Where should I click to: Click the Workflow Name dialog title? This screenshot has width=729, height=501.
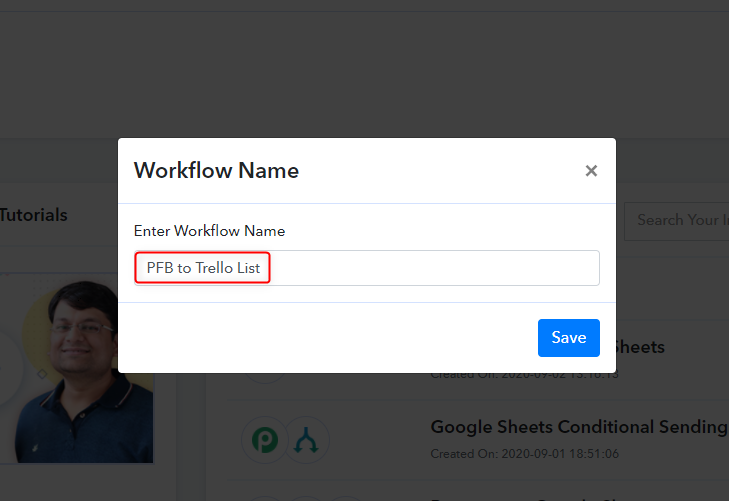click(216, 171)
